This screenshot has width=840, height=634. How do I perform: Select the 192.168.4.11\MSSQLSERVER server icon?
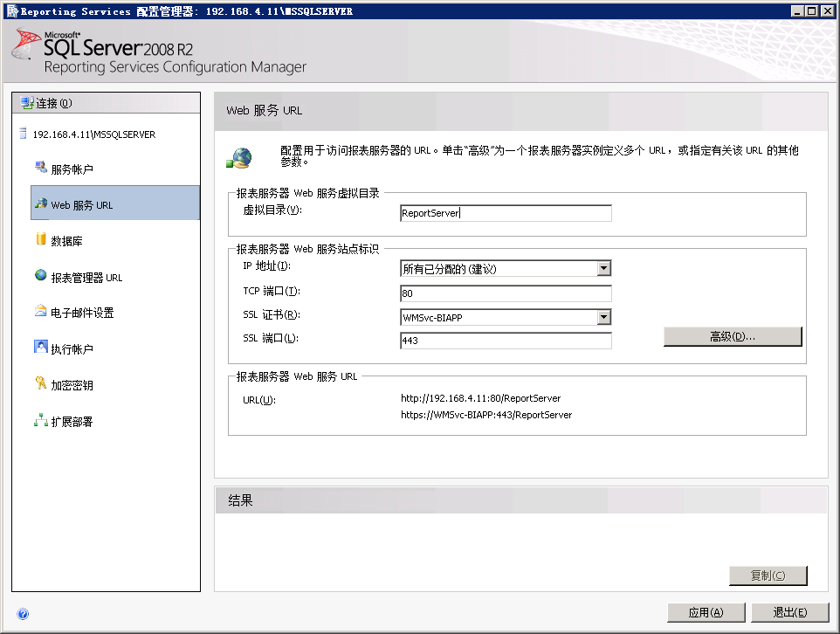click(23, 134)
